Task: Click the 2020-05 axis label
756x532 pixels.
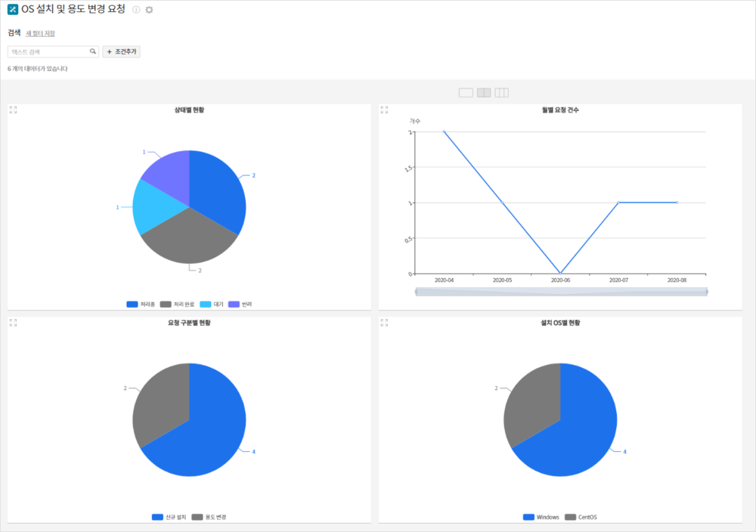Action: coord(503,280)
